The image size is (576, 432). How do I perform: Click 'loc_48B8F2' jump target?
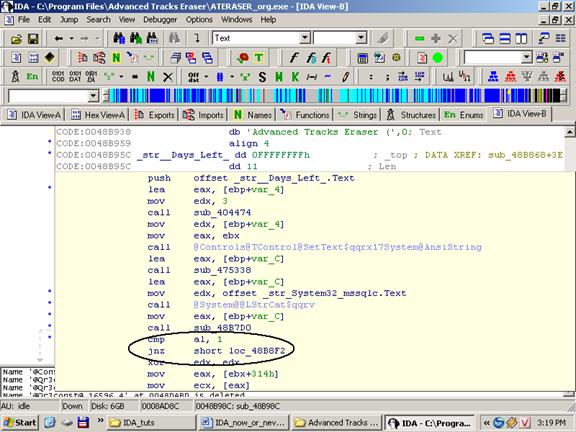pos(257,351)
